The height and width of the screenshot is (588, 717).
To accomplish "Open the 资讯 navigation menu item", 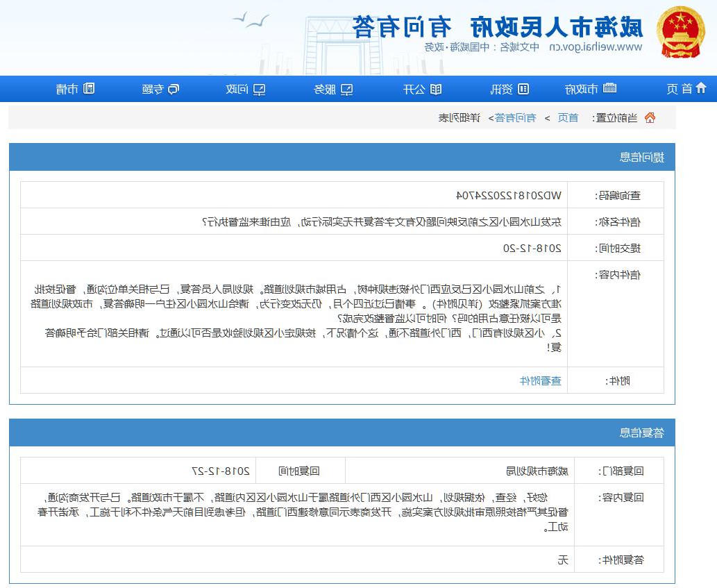I will coord(509,89).
